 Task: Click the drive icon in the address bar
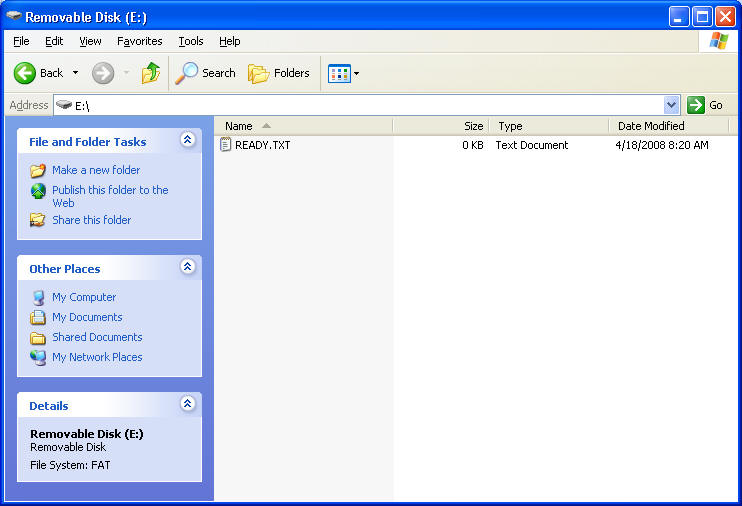[64, 105]
